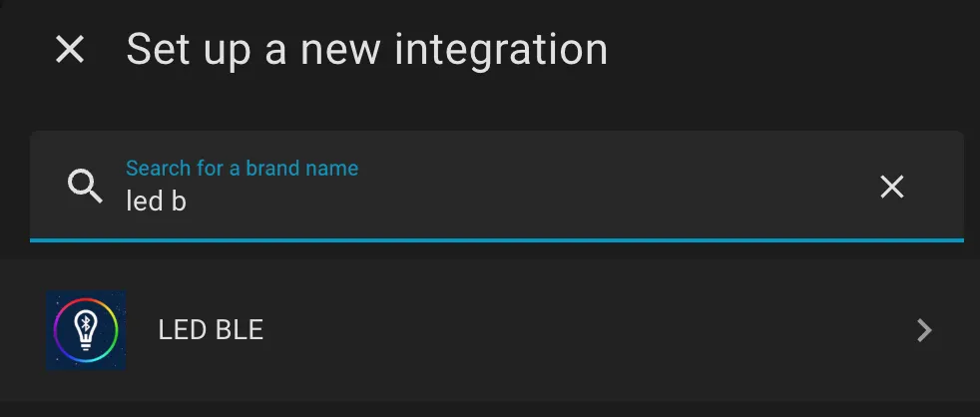
Task: Clear the brand search text
Action: coord(891,187)
